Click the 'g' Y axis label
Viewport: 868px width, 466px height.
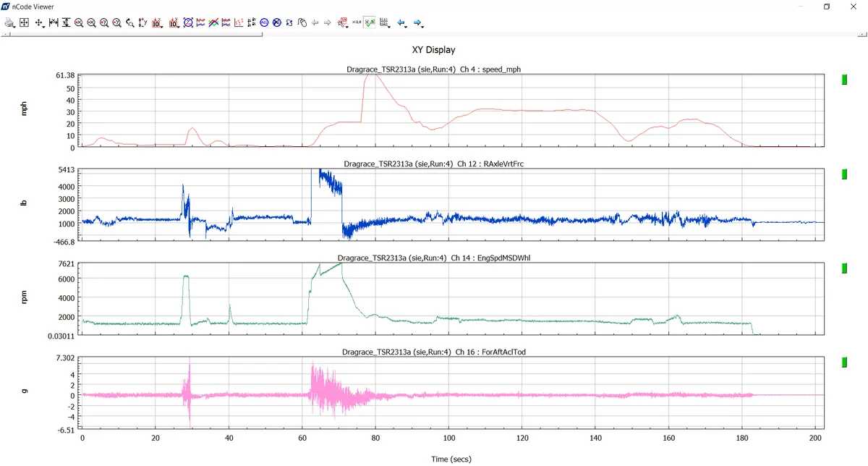coord(24,391)
